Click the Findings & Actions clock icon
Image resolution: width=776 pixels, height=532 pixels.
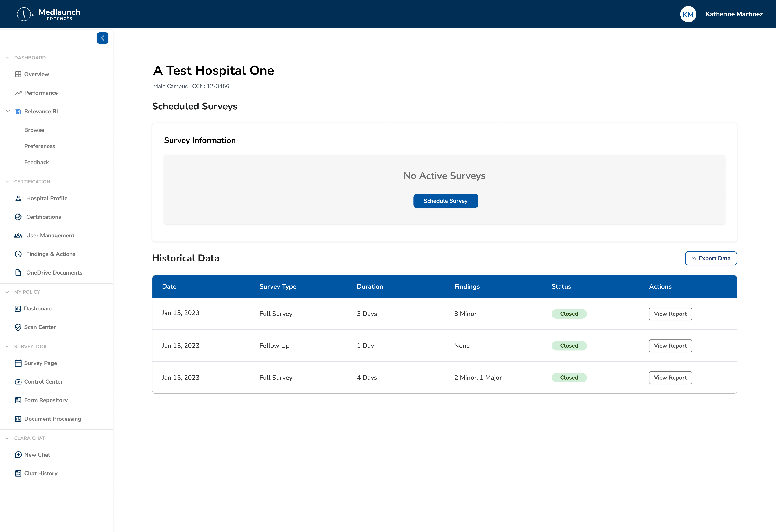click(18, 254)
